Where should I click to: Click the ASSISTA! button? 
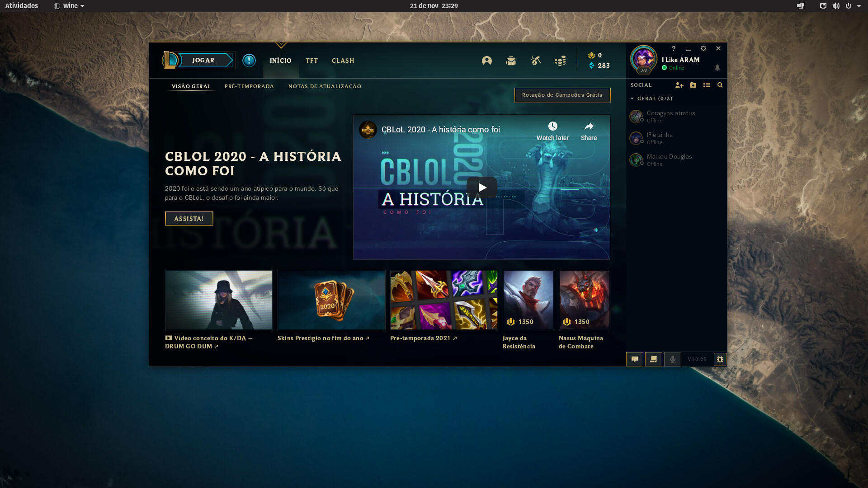(189, 219)
